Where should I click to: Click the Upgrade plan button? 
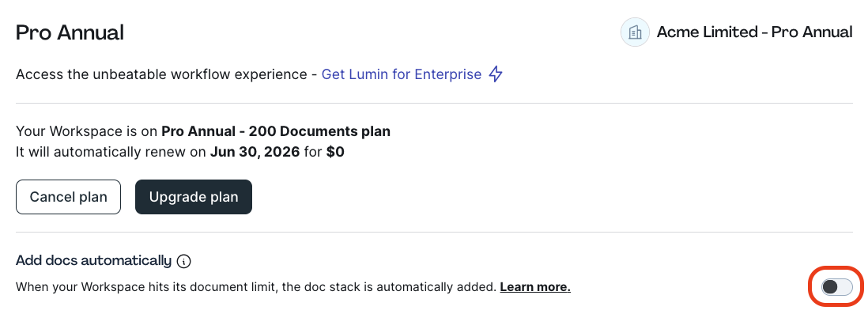193,197
